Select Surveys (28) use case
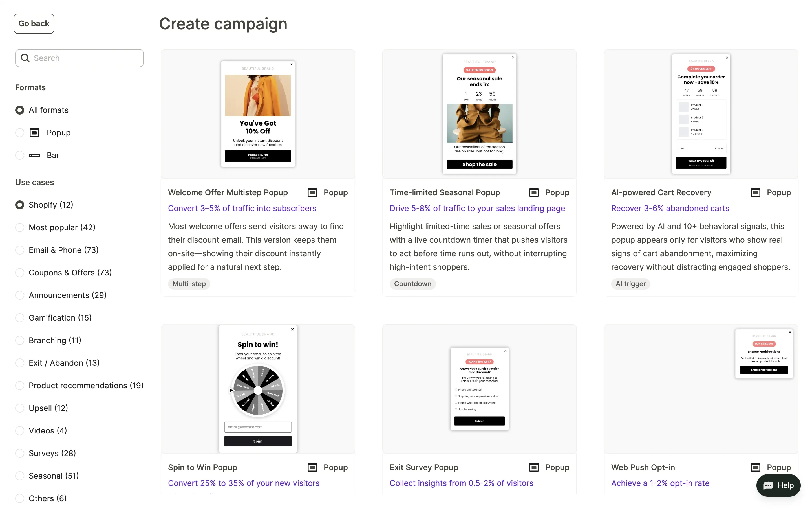Screen dimensions: 812x508 (20, 453)
